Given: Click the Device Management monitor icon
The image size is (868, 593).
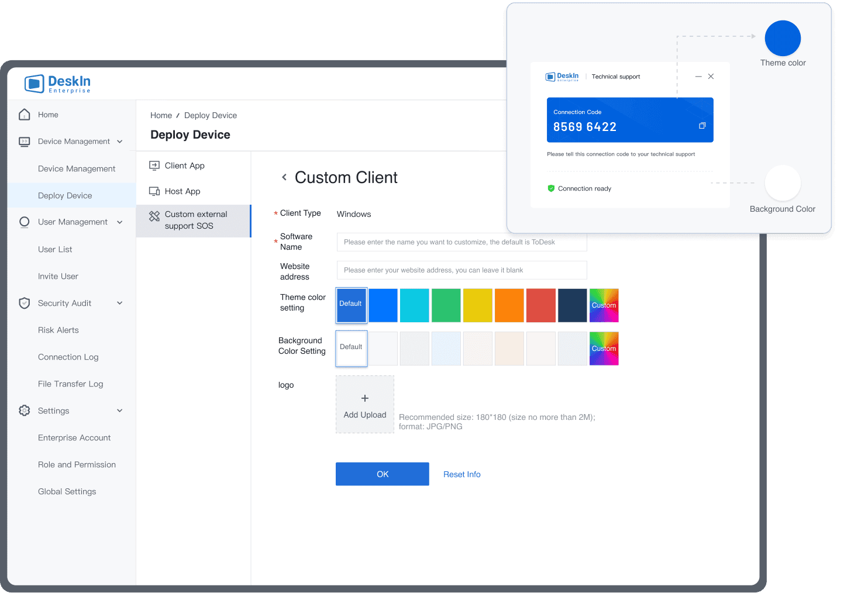Looking at the screenshot, I should (24, 141).
